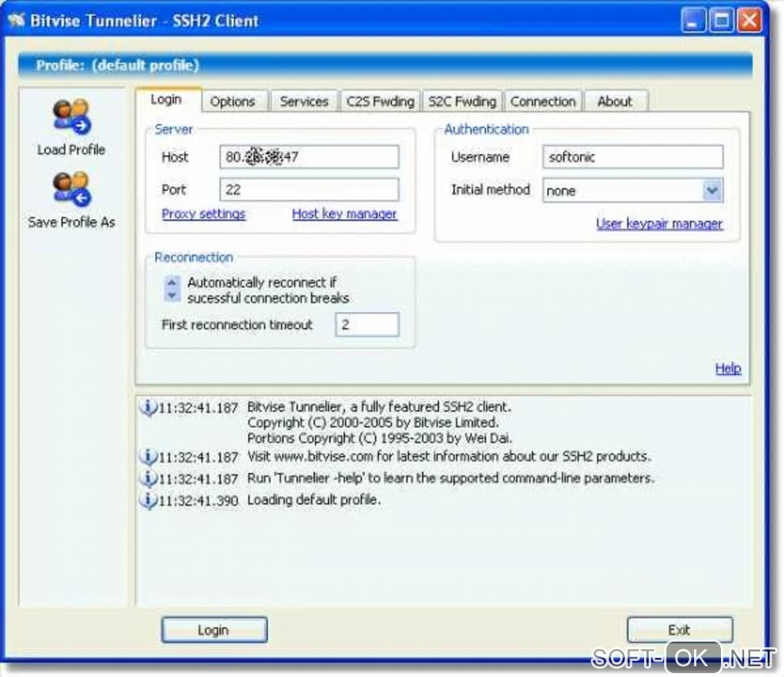Image resolution: width=784 pixels, height=677 pixels.
Task: Select the 'Loading default profile.' log text
Action: click(x=314, y=500)
